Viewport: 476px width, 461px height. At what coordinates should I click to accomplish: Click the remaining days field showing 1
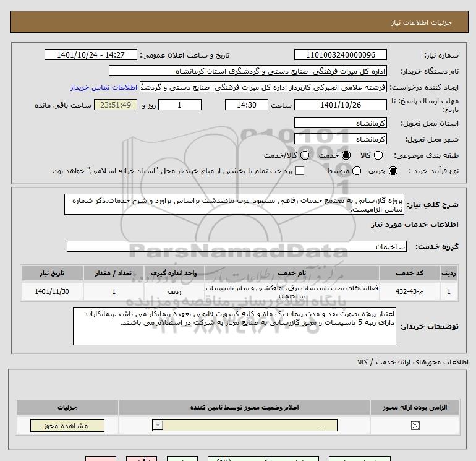click(x=180, y=105)
